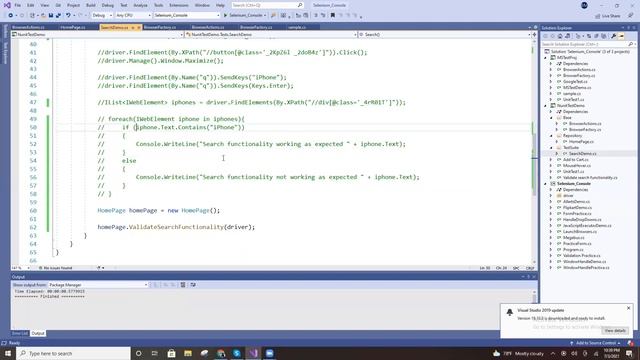Click the Clear All icon in Output toolbar
Viewport: 640px width, 360px height.
pyautogui.click(x=183, y=284)
